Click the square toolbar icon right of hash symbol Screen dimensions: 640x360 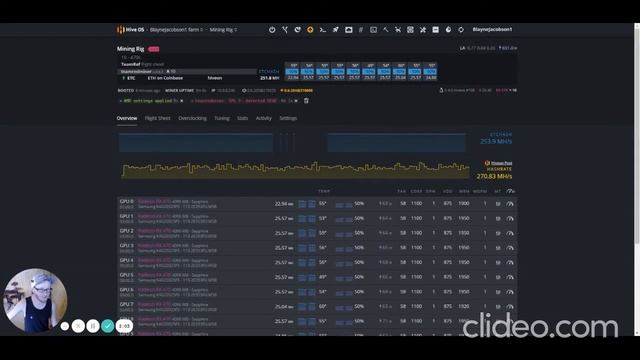click(x=373, y=30)
